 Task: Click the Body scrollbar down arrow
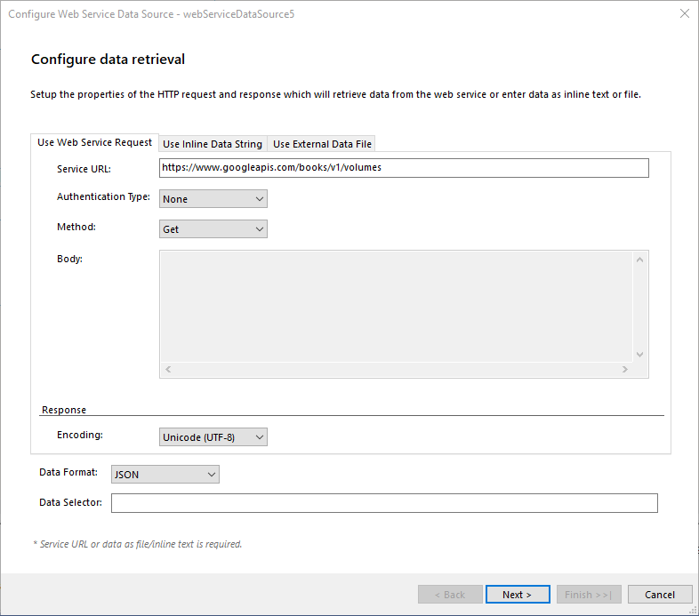tap(639, 355)
